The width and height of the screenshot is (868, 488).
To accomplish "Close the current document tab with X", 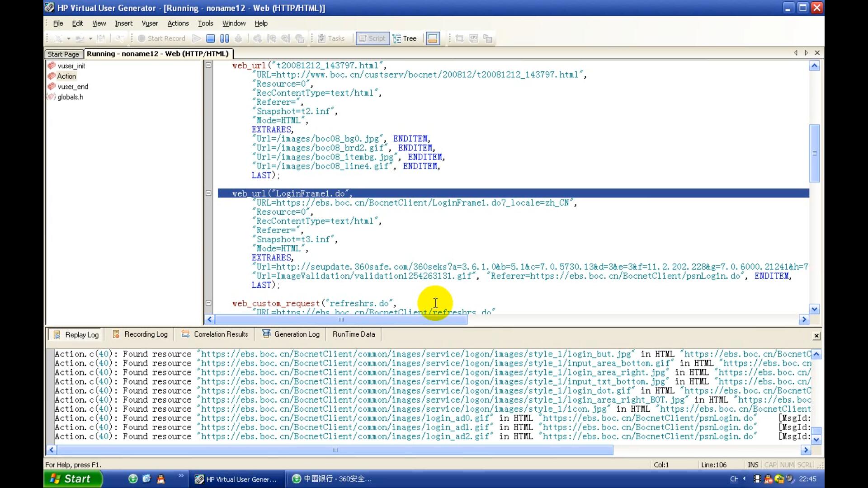I will coord(817,53).
